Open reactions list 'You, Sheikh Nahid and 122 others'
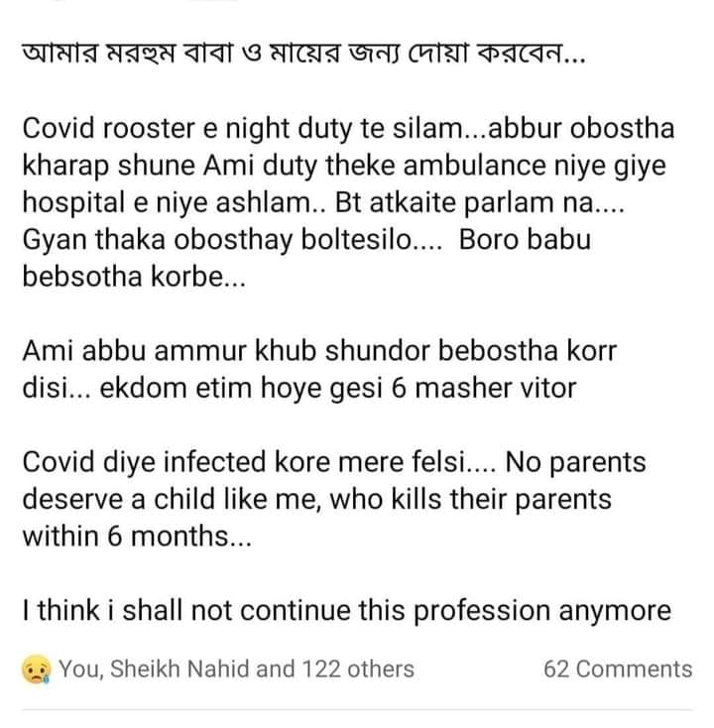714x728 pixels. click(x=236, y=669)
